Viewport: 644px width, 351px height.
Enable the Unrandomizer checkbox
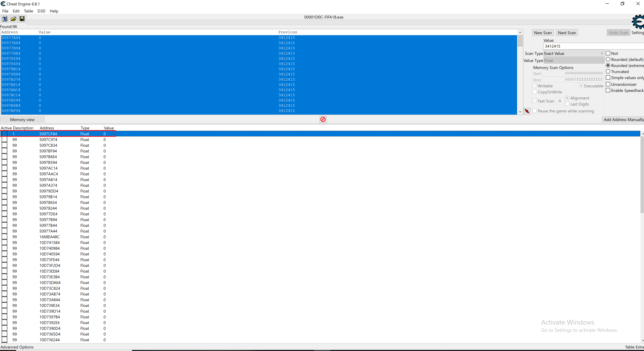point(608,84)
